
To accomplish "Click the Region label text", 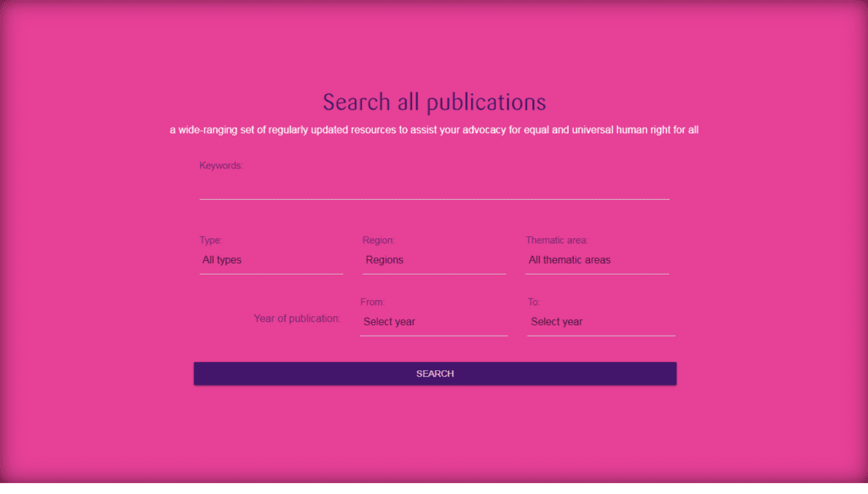I will (378, 241).
